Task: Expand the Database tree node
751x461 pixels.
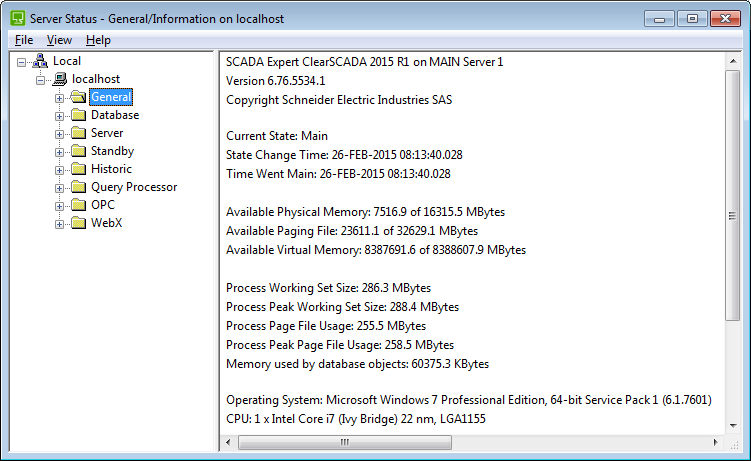Action: (x=59, y=116)
